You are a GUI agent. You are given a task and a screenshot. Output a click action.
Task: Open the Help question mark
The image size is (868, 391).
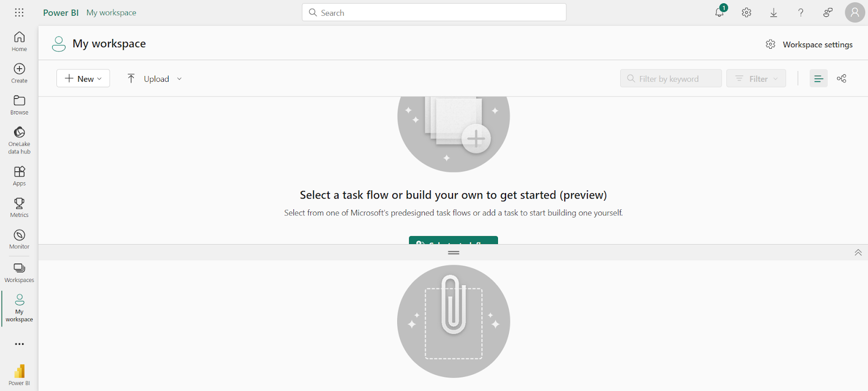(801, 12)
